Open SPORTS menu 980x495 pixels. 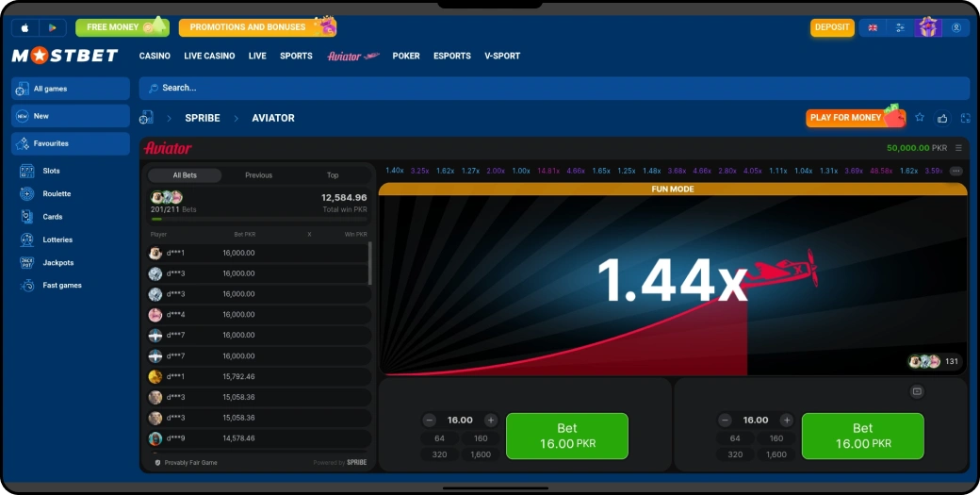pos(296,56)
